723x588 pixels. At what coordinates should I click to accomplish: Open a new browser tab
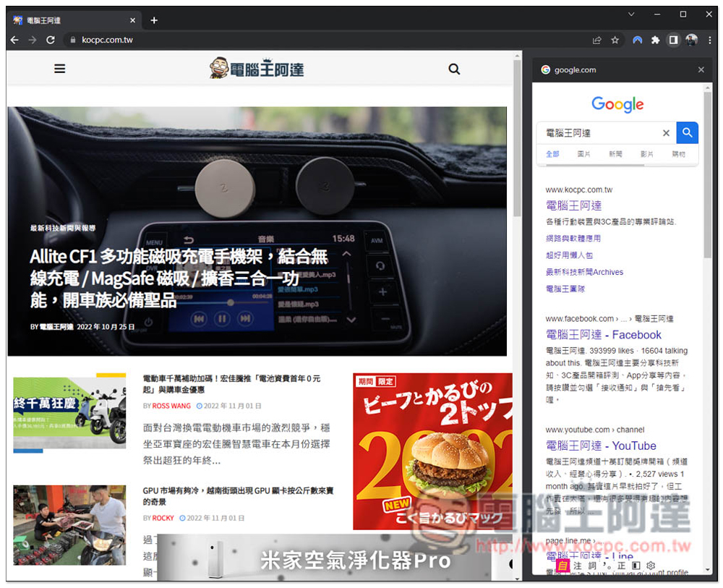[154, 20]
